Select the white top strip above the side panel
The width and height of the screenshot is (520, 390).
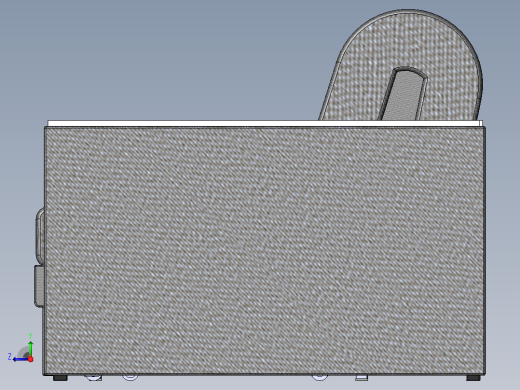(x=265, y=124)
